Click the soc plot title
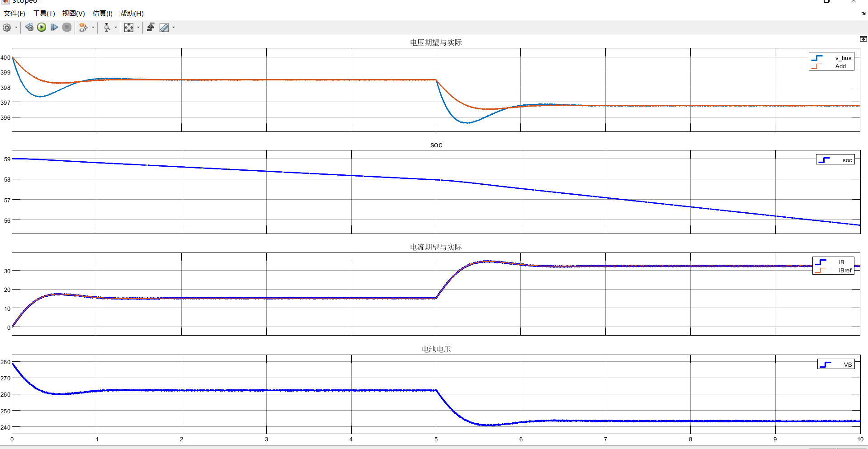The width and height of the screenshot is (868, 449). tap(436, 145)
